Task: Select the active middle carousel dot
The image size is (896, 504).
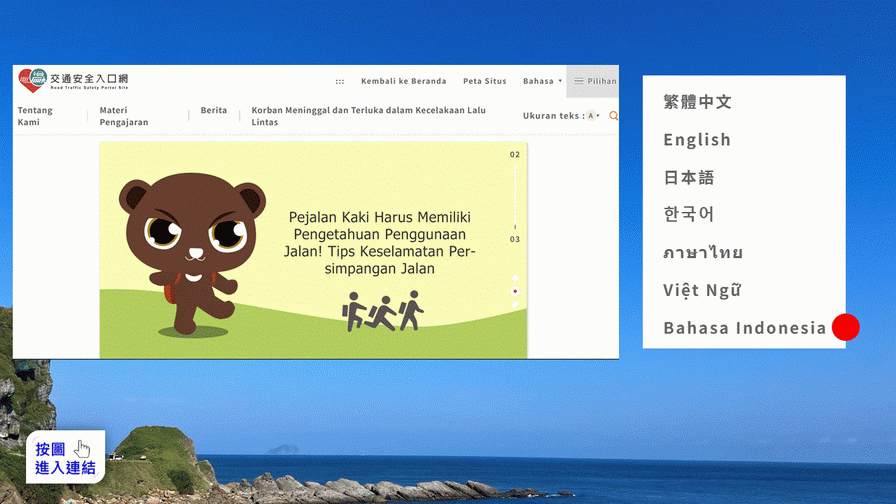Action: 515,291
